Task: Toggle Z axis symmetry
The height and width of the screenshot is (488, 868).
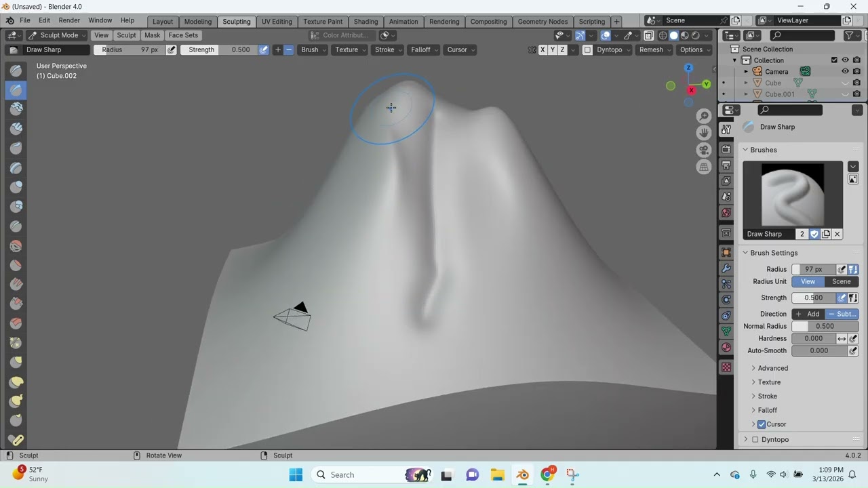Action: click(x=562, y=49)
